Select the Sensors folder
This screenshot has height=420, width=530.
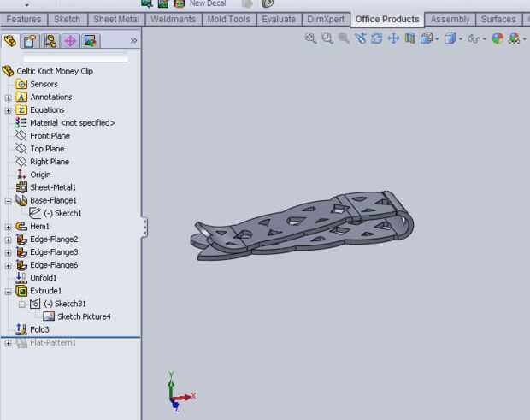[x=44, y=84]
